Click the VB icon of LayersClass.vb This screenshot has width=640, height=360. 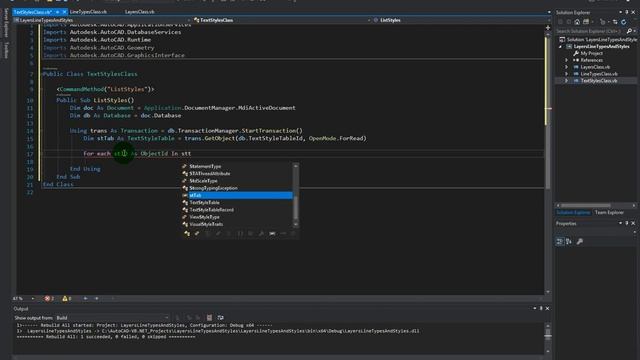coord(576,67)
